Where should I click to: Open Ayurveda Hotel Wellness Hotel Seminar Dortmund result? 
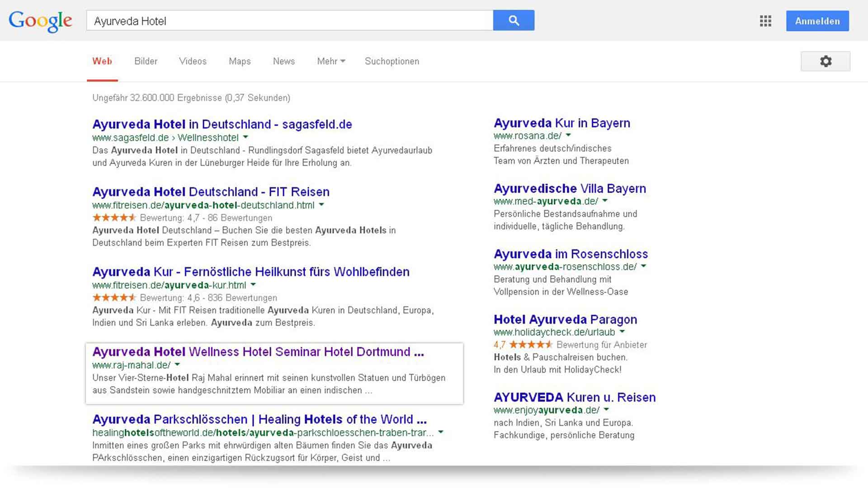[x=258, y=352]
